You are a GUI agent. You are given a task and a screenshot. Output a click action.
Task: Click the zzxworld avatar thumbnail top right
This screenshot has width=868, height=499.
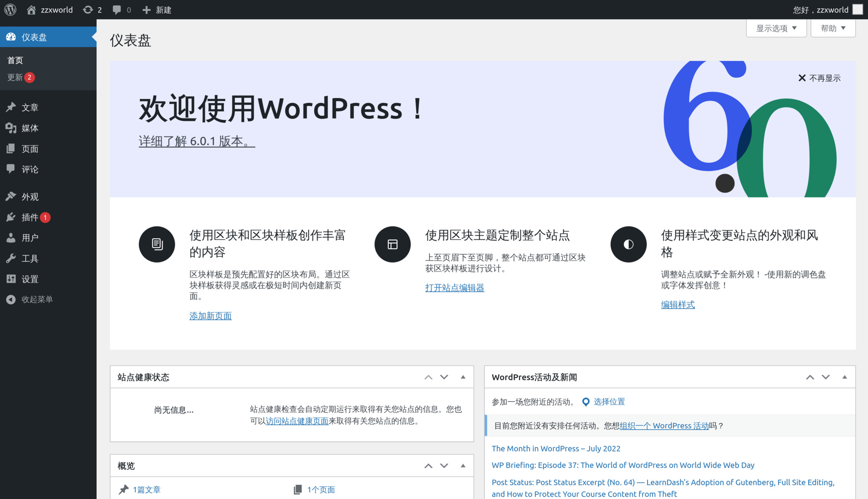click(x=858, y=9)
